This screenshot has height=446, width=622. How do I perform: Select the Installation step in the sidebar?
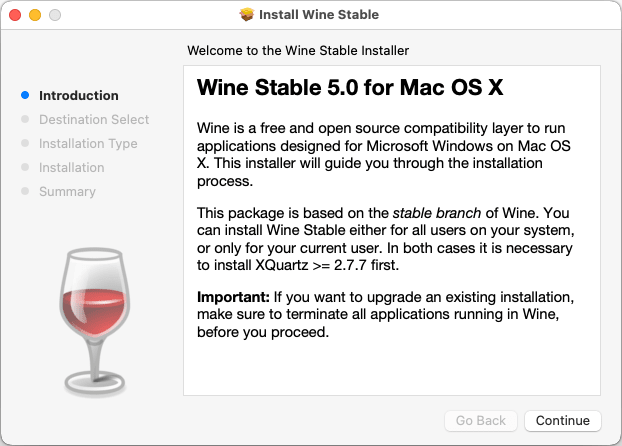72,167
